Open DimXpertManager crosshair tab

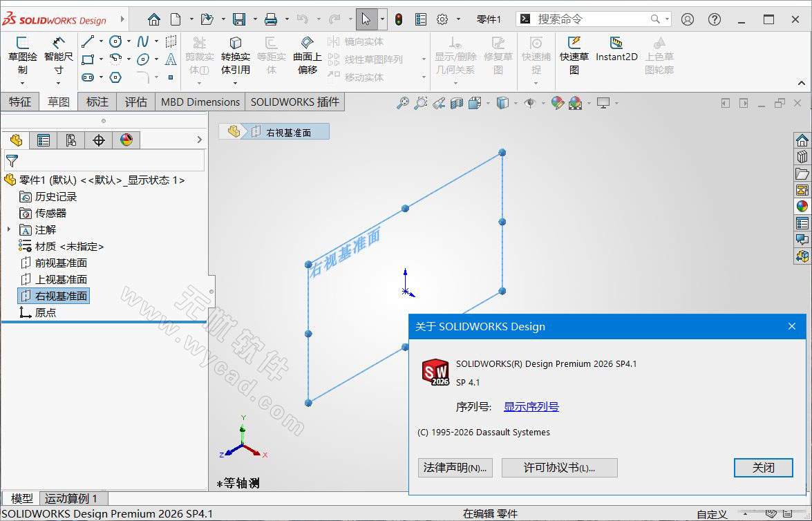pyautogui.click(x=98, y=140)
